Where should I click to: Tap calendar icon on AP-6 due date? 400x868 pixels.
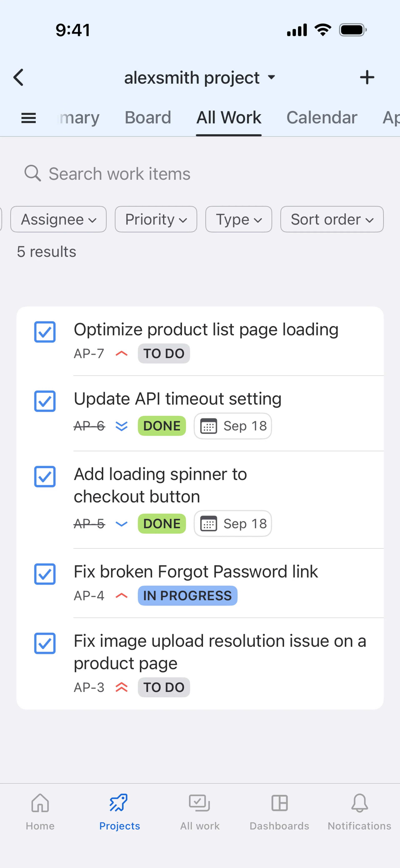(x=208, y=426)
